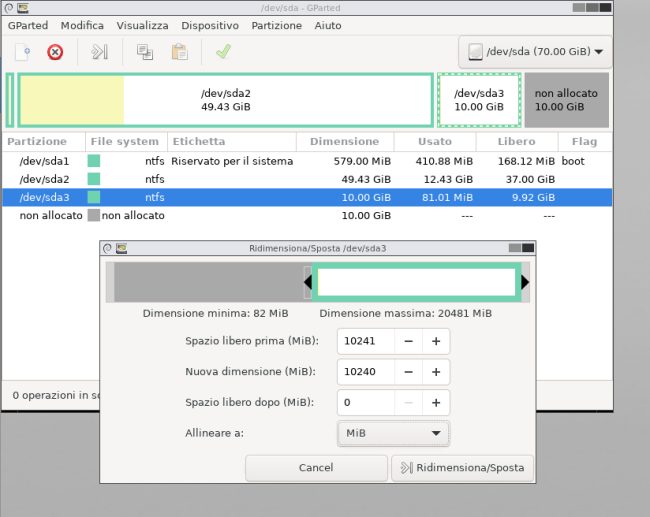Click the Spazio libero dopo input field

(x=366, y=403)
